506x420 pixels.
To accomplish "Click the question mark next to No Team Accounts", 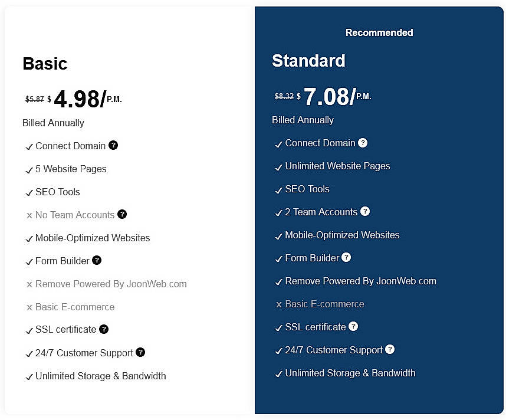I will (122, 215).
